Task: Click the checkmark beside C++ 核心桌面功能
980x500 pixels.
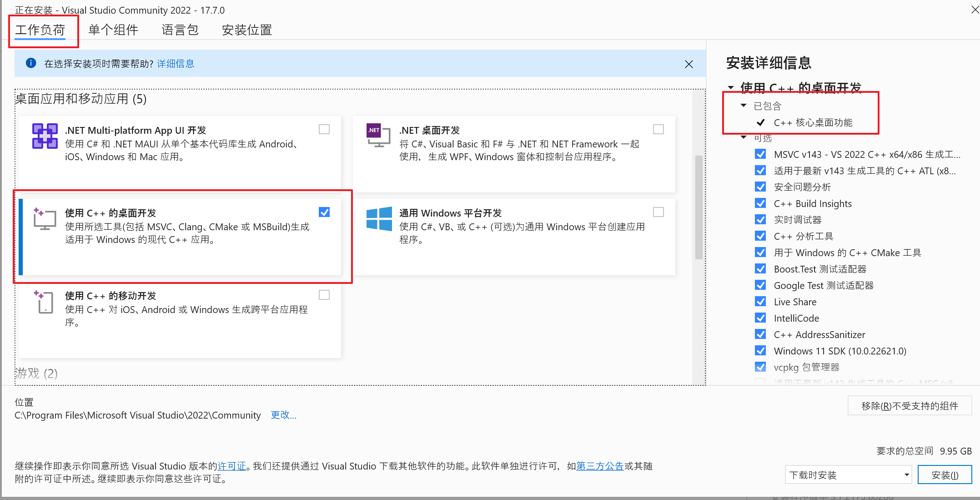Action: click(x=760, y=122)
